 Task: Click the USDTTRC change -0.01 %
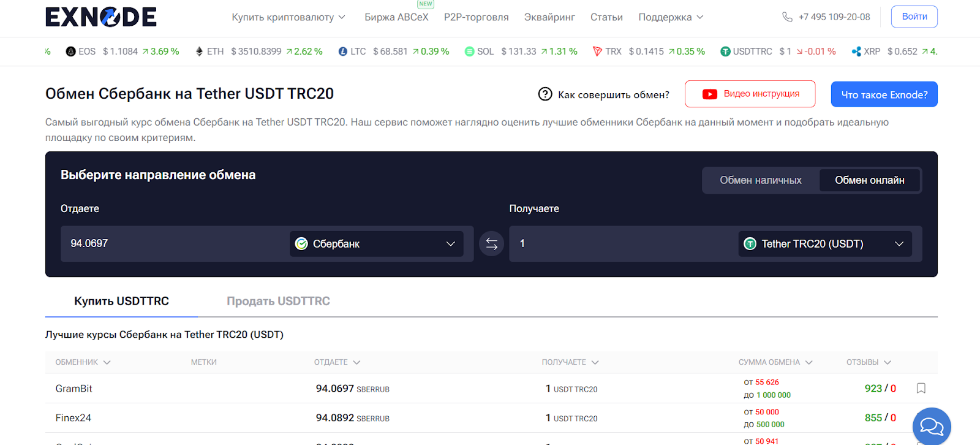tap(816, 51)
